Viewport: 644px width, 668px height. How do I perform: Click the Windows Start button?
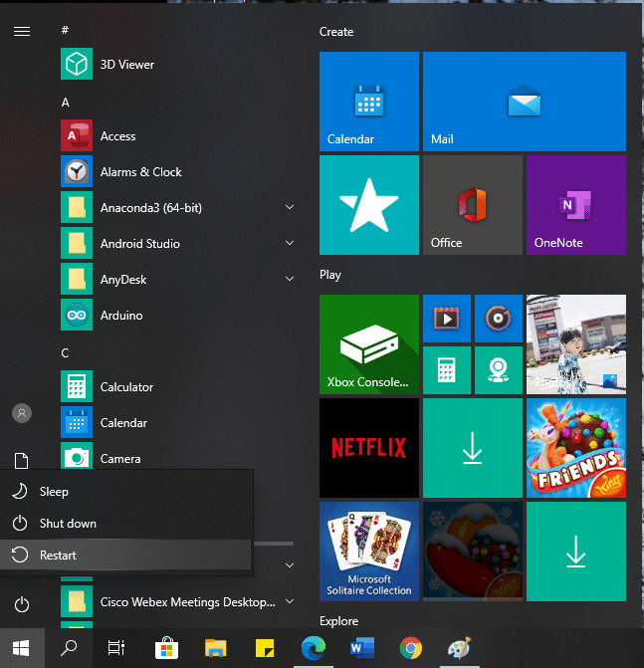tap(22, 648)
